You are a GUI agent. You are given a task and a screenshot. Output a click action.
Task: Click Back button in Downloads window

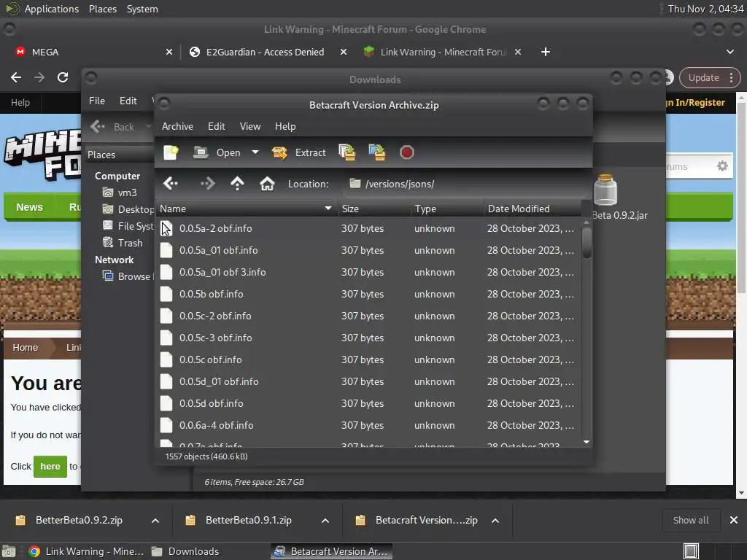pyautogui.click(x=113, y=127)
